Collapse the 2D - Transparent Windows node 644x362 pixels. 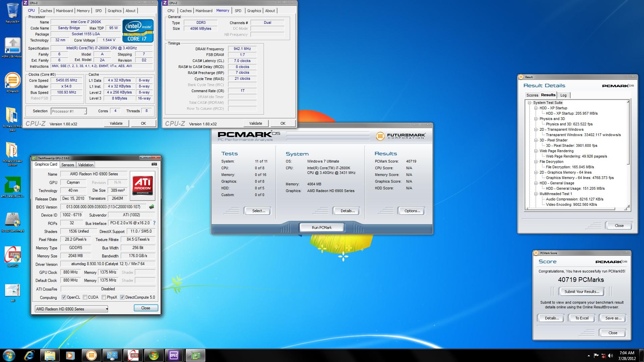(536, 129)
